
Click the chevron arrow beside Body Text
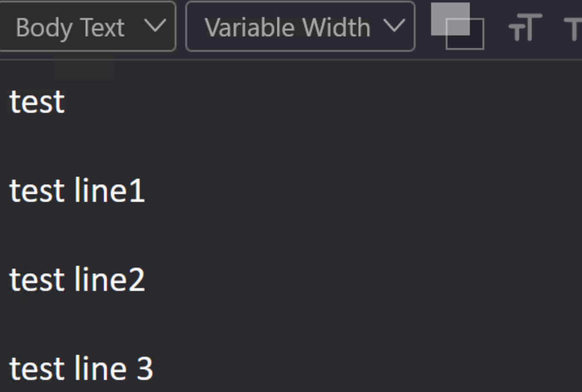coord(155,26)
